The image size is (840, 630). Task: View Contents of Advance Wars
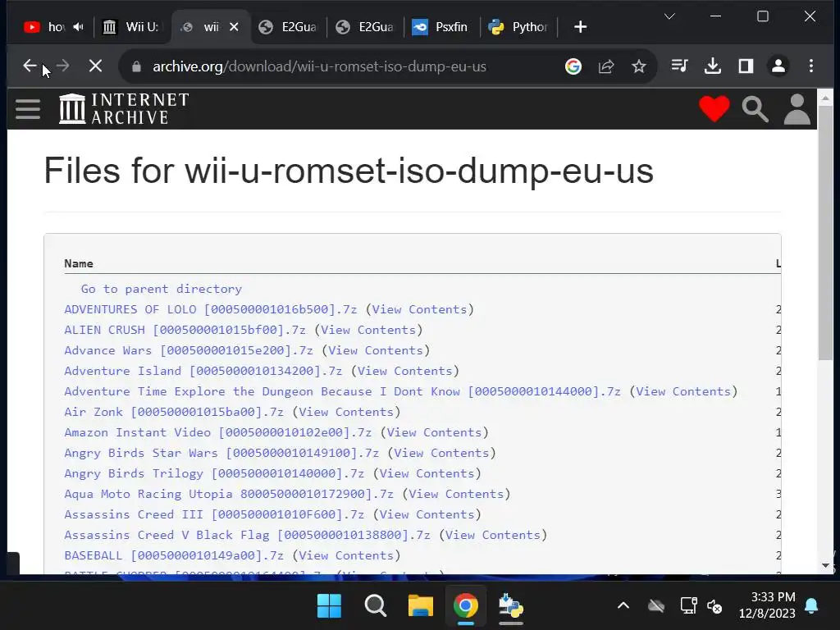[x=376, y=350]
